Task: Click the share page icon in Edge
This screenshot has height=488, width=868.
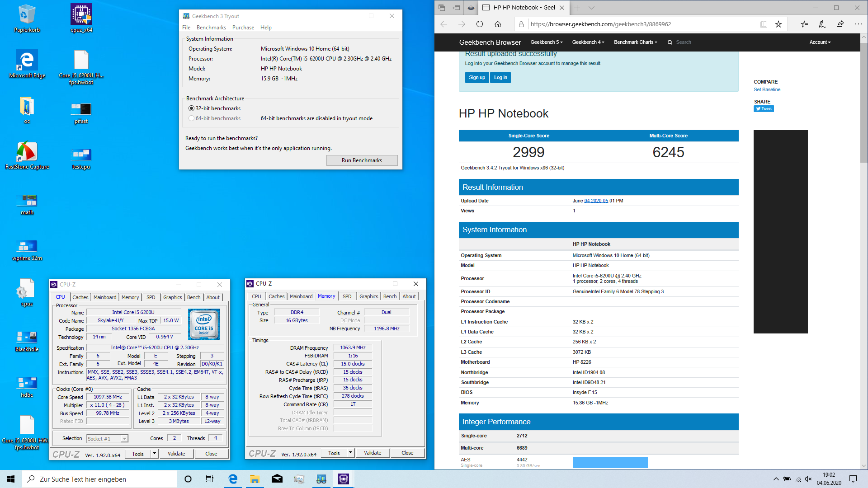Action: point(840,24)
